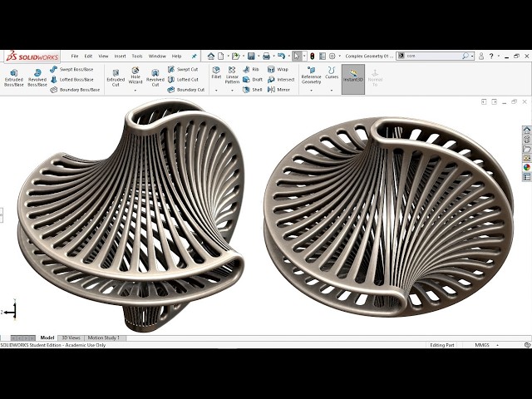Viewport: 532px width, 399px height.
Task: Open the Design Library in task pane
Action: click(526, 140)
